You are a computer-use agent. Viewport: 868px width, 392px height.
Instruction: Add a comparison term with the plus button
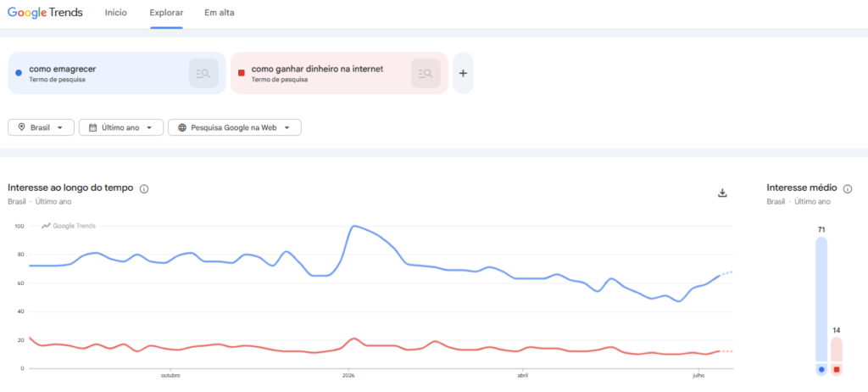(x=464, y=73)
